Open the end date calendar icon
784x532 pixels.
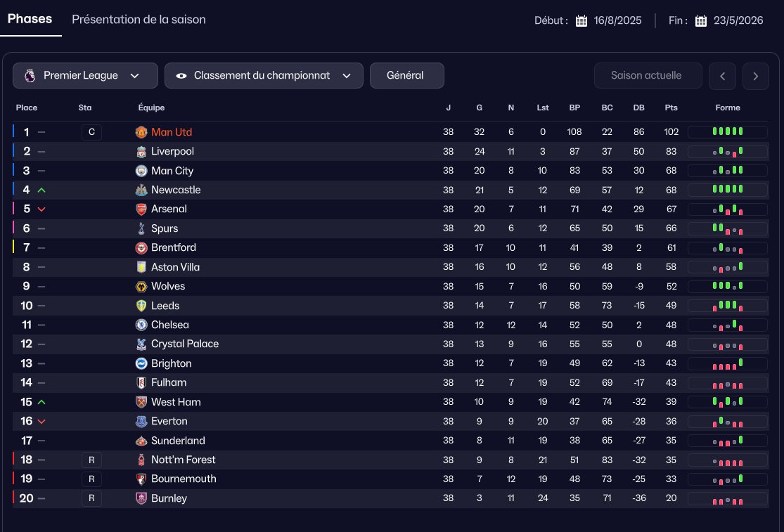(701, 20)
